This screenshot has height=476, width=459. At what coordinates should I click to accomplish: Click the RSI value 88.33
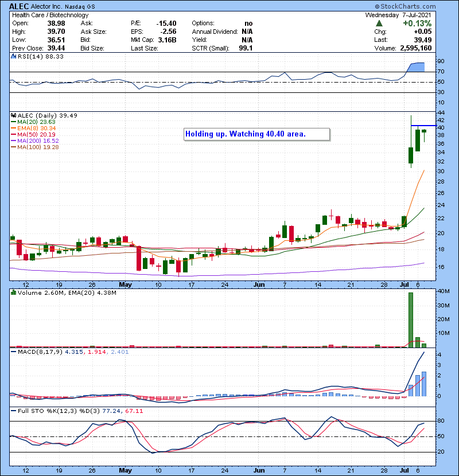coord(54,56)
